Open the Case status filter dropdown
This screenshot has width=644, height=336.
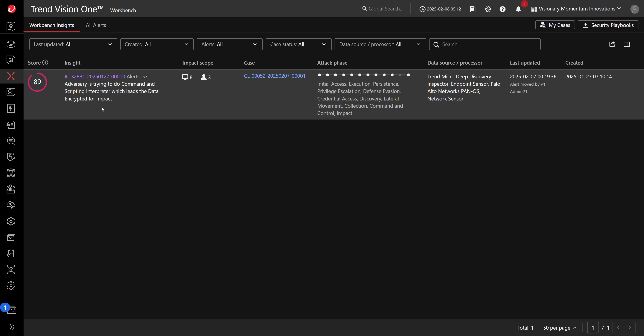pyautogui.click(x=298, y=44)
